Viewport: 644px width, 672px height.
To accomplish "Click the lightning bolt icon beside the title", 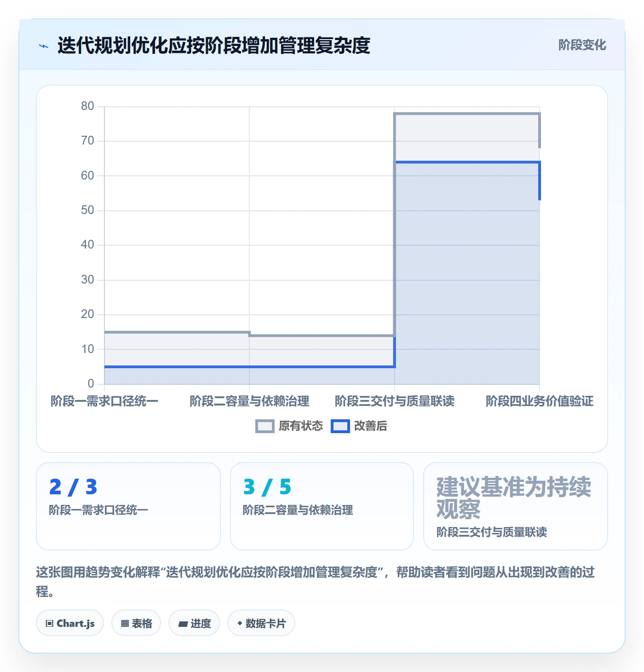I will click(44, 46).
